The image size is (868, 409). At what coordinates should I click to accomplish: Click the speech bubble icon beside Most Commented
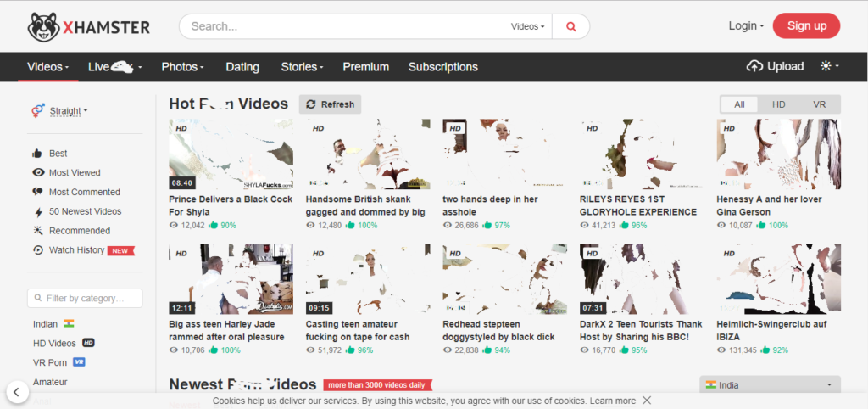(x=37, y=193)
